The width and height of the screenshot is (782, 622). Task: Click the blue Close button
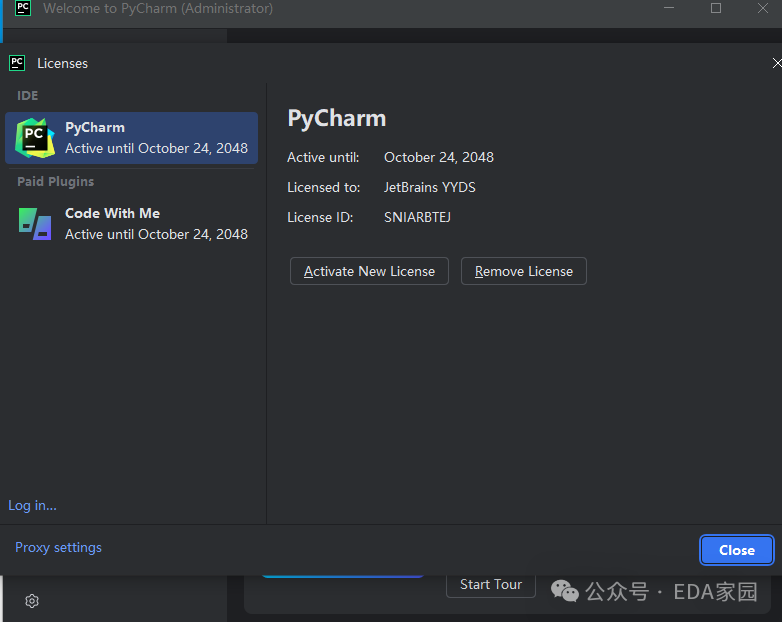click(x=737, y=550)
